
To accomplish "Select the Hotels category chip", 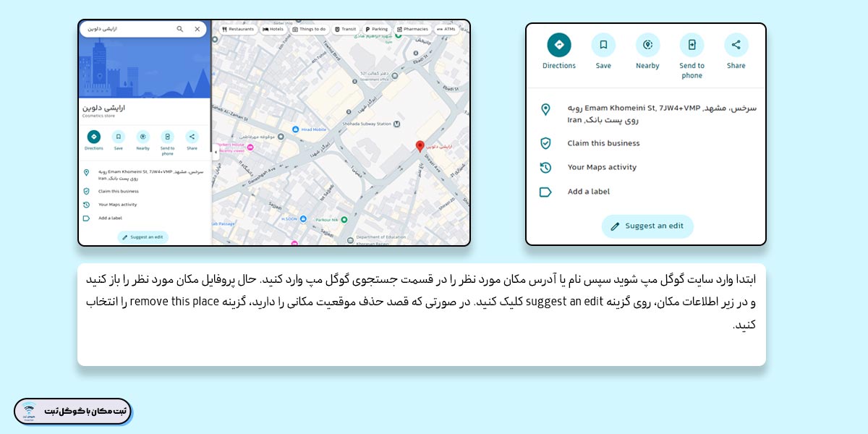I will point(273,29).
